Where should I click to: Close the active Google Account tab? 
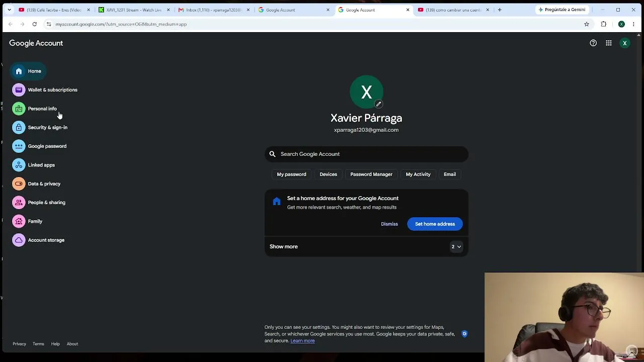(x=408, y=10)
